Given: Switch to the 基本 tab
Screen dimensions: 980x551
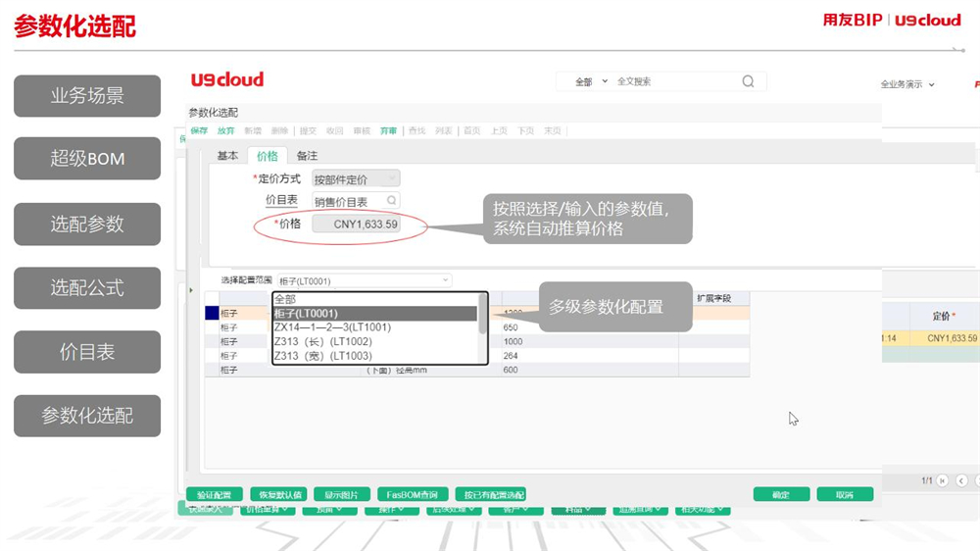Looking at the screenshot, I should point(227,156).
